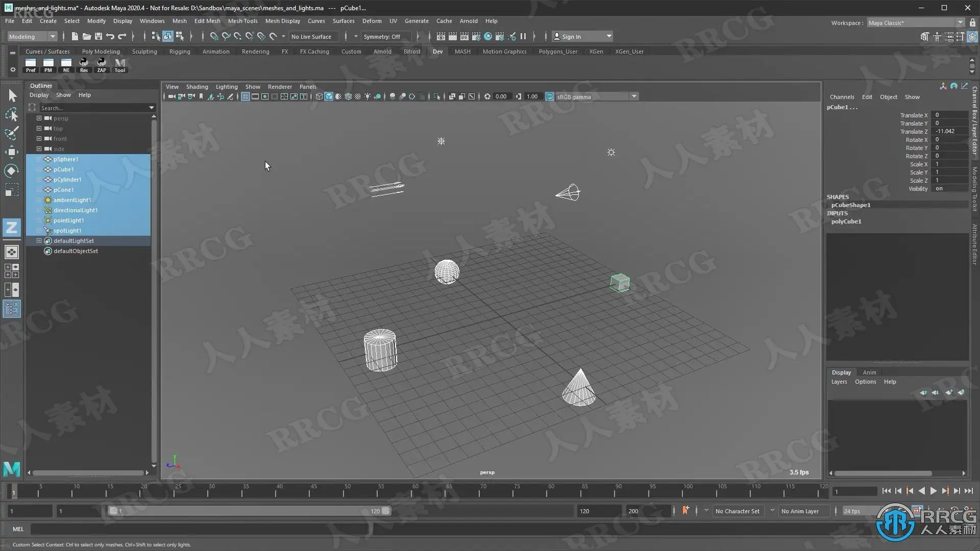Open the Modeling menu set dropdown

(32, 36)
